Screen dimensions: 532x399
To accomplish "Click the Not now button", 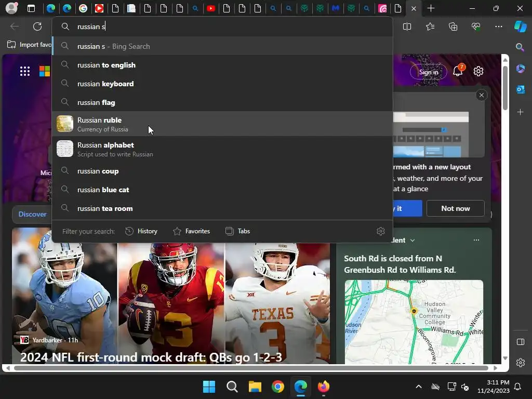I will point(455,208).
